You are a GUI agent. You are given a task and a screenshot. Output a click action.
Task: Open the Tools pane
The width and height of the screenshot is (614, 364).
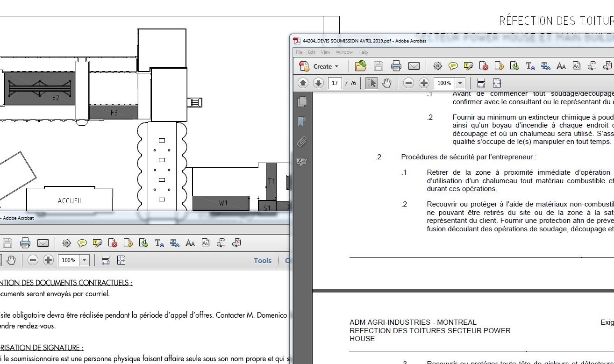(263, 260)
